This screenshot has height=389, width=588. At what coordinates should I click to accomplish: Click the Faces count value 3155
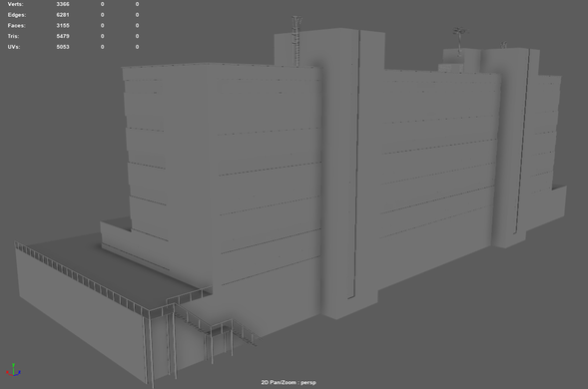coord(63,26)
